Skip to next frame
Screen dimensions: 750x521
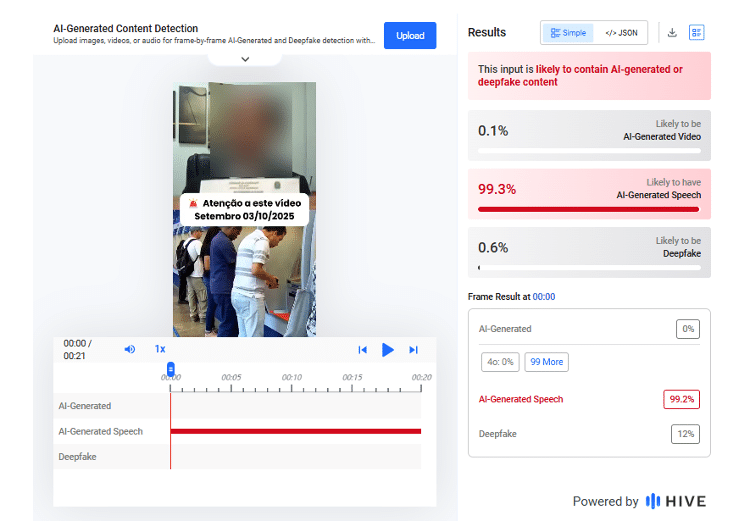413,350
